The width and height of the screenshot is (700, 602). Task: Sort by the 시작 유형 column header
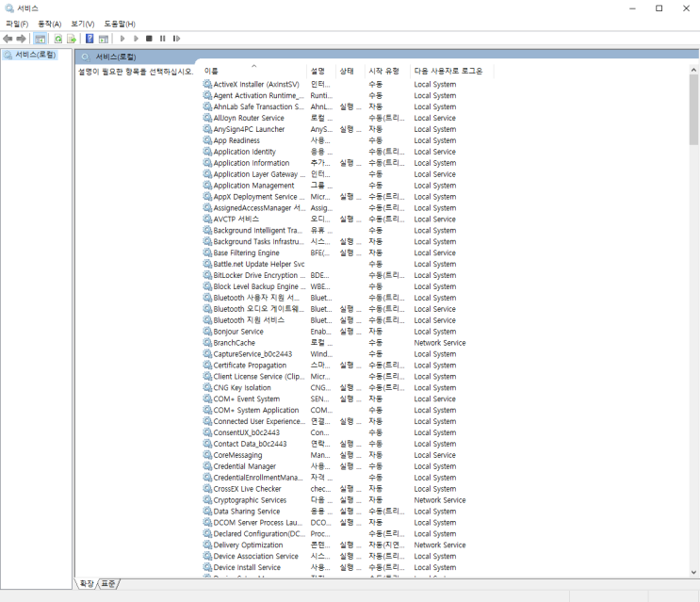pos(387,71)
